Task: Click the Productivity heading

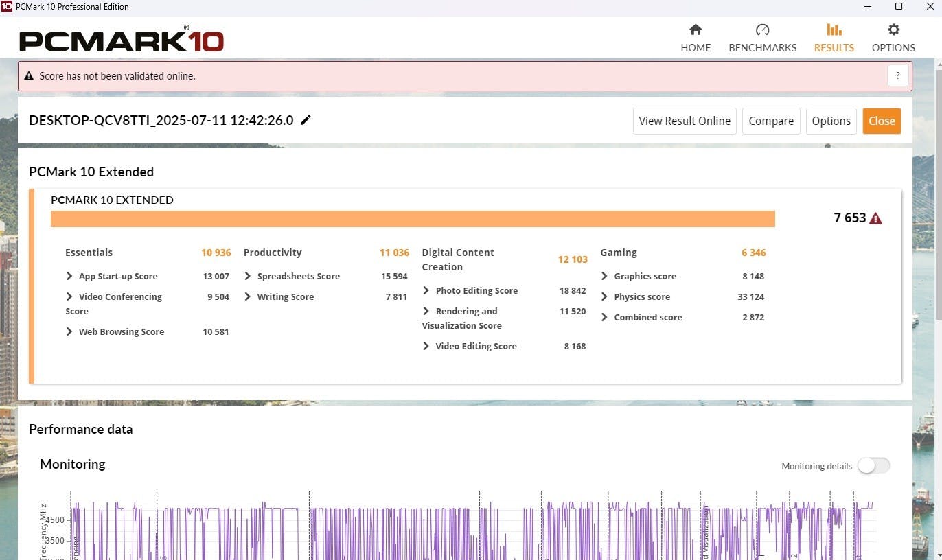Action: (273, 253)
